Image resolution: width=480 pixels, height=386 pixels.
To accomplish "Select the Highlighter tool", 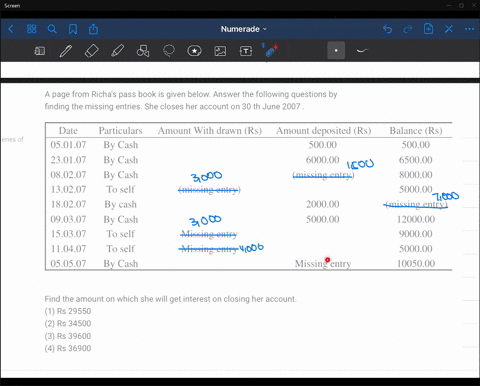I will click(117, 51).
